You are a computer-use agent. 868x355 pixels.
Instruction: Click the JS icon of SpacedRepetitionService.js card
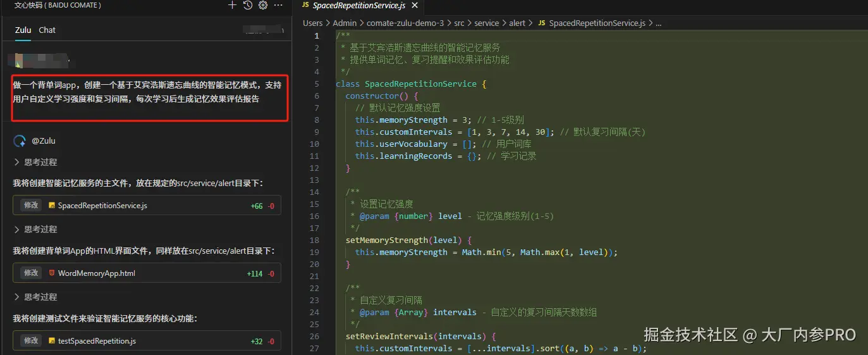(52, 206)
